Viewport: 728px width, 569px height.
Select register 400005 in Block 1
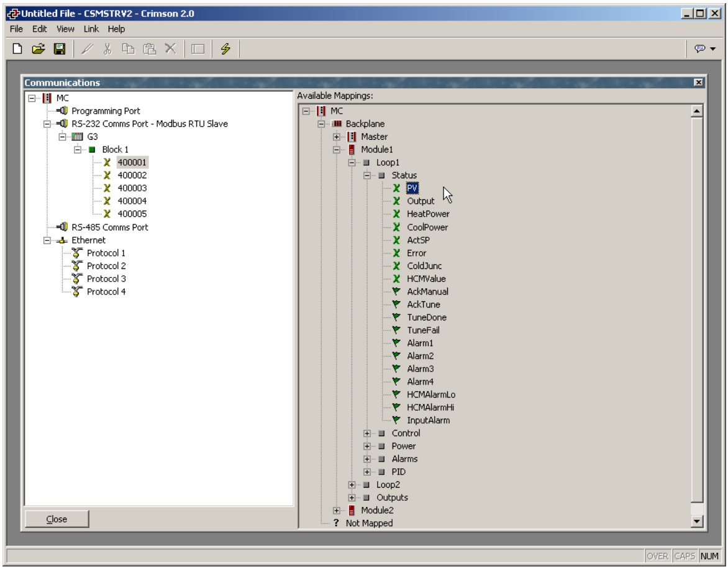(132, 214)
